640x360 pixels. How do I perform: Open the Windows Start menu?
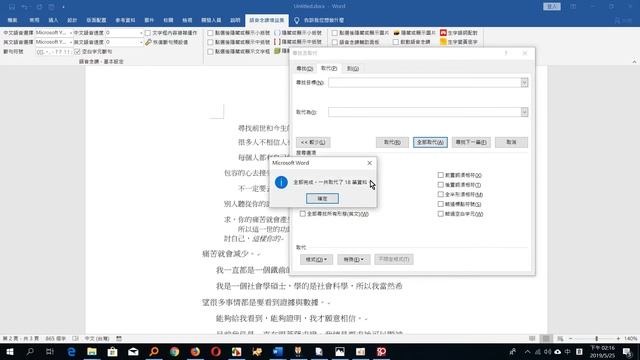[x=10, y=351]
